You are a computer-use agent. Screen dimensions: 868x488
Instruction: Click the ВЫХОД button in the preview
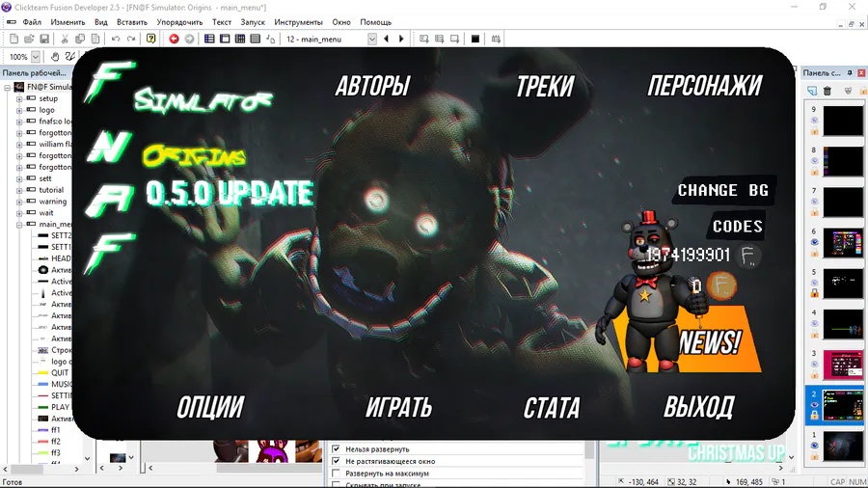(699, 407)
